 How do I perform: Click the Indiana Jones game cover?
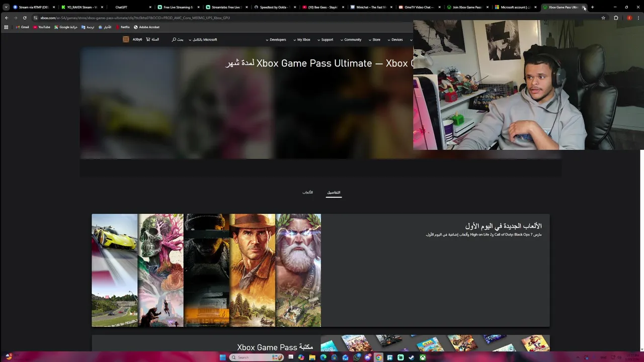252,270
